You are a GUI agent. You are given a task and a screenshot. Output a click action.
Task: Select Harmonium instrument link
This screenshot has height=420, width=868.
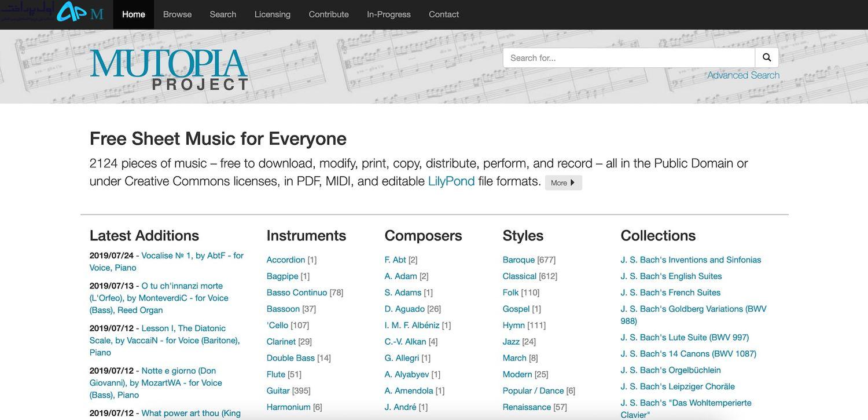point(289,407)
